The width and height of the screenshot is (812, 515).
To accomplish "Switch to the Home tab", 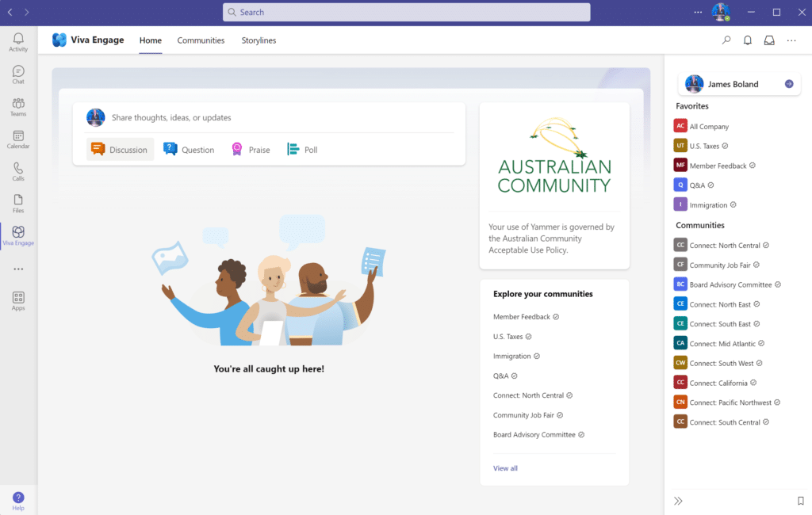I will [x=150, y=40].
